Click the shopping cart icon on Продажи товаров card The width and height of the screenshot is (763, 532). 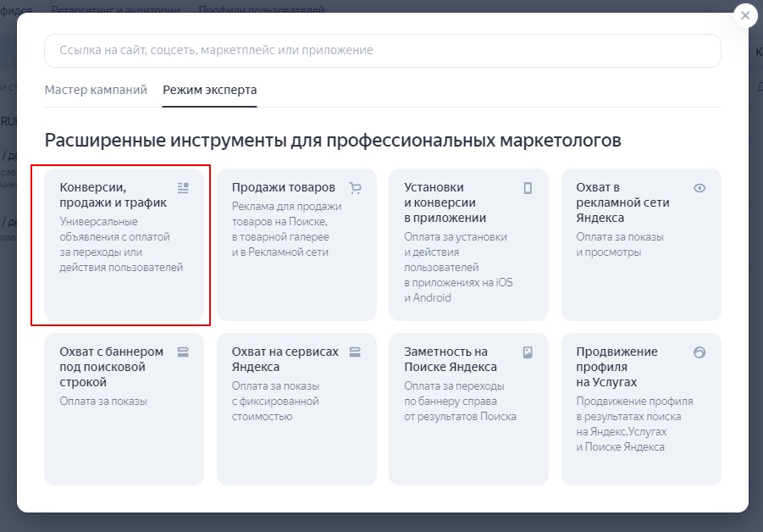coord(355,187)
